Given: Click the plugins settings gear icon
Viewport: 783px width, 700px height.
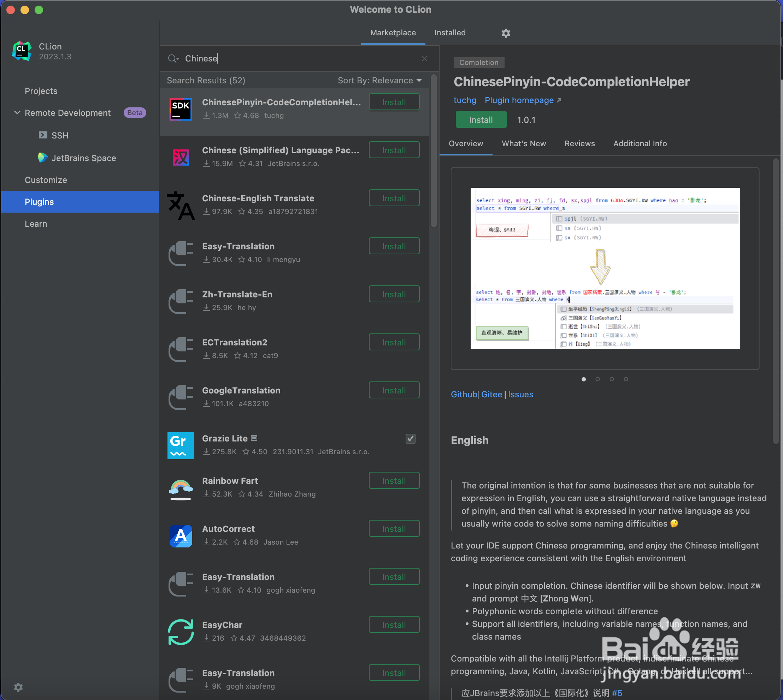Looking at the screenshot, I should (x=506, y=33).
